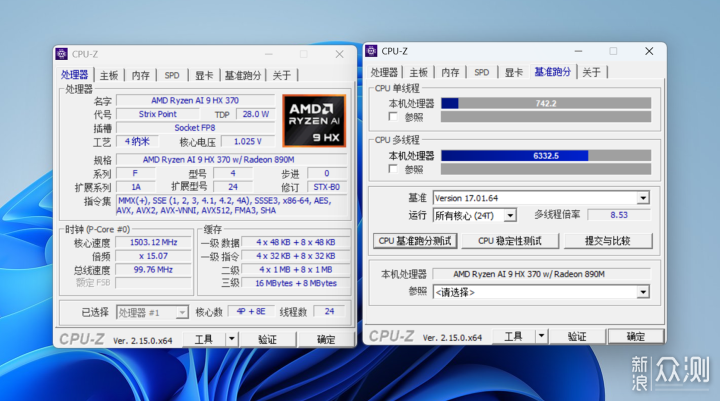This screenshot has width=720, height=401.
Task: Open the 基准 Version 17.01.64 dropdown
Action: click(643, 198)
